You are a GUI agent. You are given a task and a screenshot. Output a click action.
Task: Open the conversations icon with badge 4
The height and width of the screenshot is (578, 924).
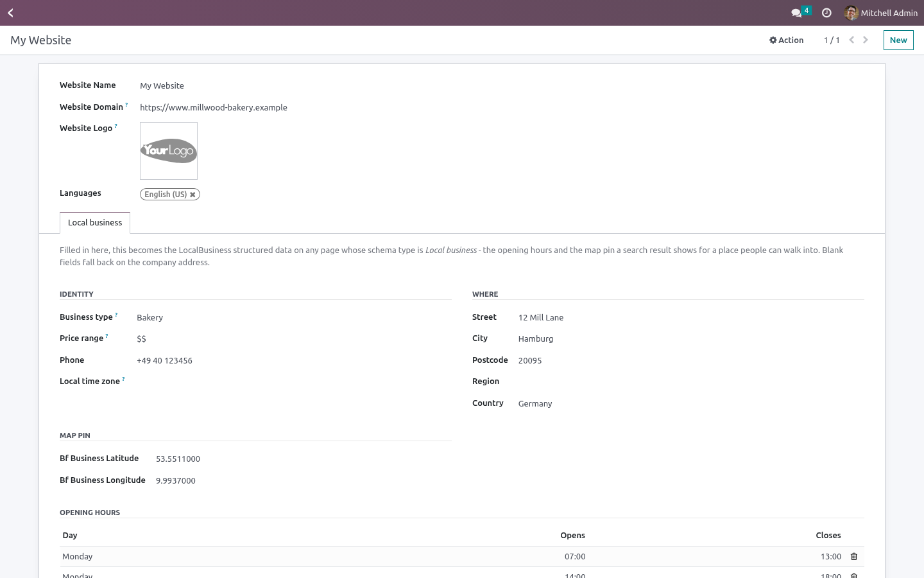800,12
